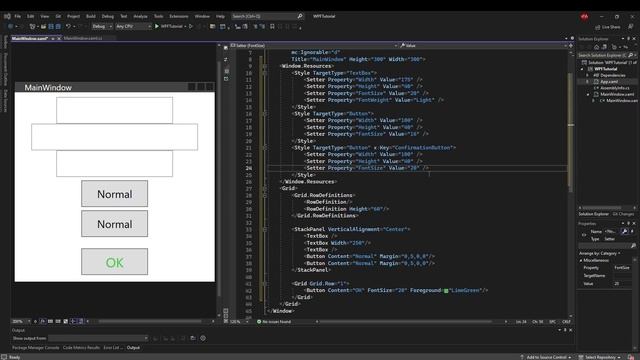640x360 pixels.
Task: Click Add to Source Control in status bar
Action: click(546, 357)
